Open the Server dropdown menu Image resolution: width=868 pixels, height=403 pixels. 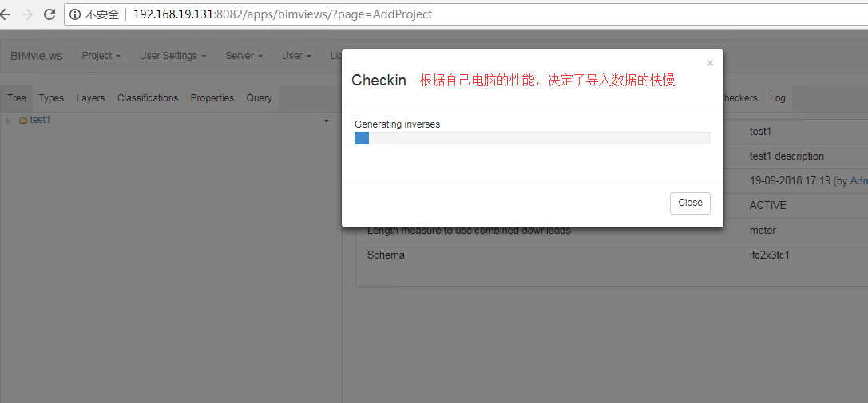244,56
